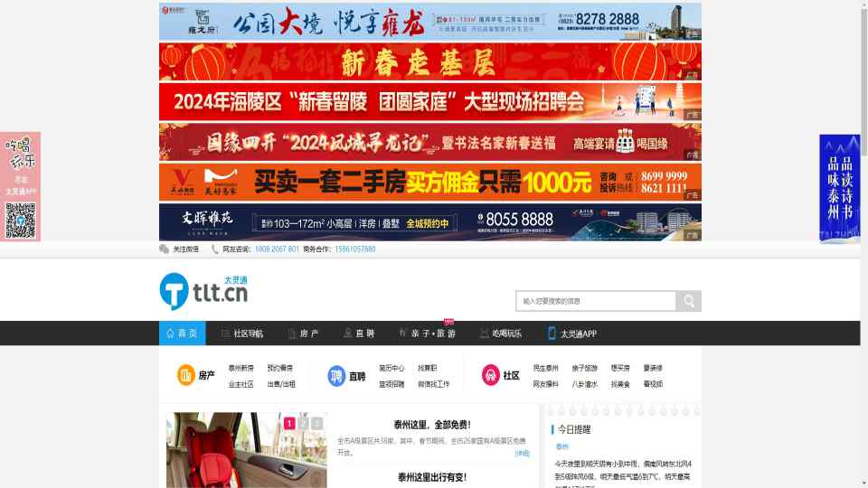Open the 简历中心 link

pos(392,368)
